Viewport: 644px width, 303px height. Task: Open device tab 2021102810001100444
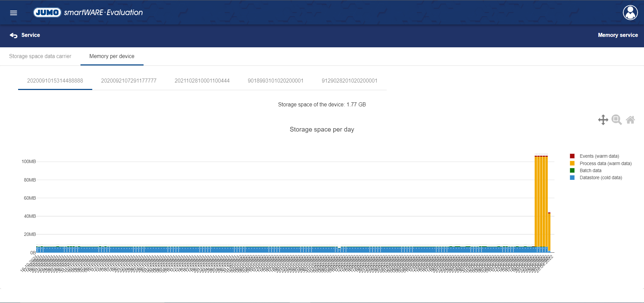[x=202, y=81]
